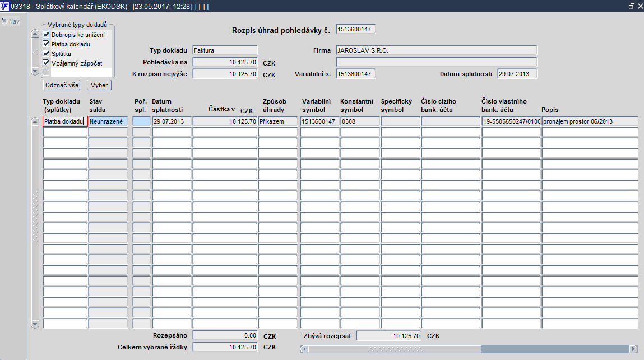Click the up arrow of the installments table scroller

click(x=35, y=121)
